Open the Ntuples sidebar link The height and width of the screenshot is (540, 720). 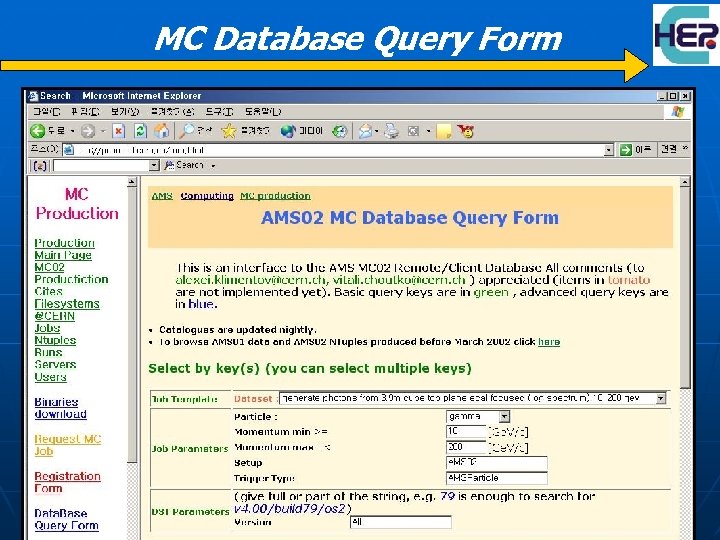[55, 340]
